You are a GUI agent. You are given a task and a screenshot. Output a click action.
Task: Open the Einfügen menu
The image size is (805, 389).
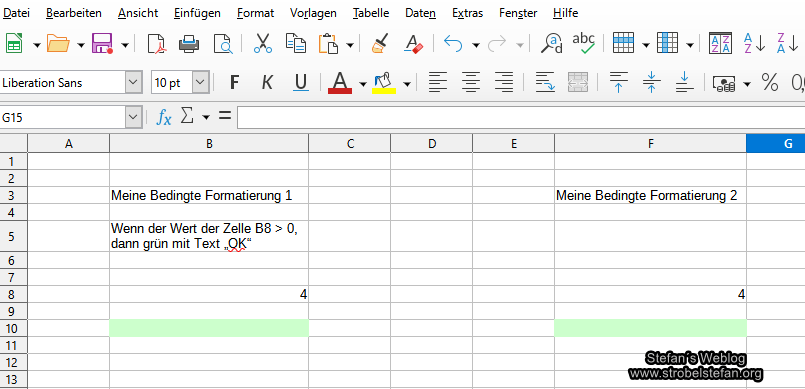click(x=197, y=13)
